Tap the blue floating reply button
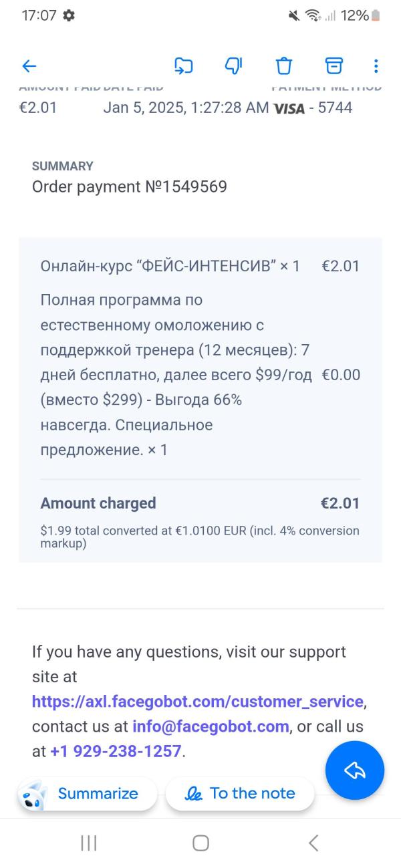Viewport: 401px width, 868px height. pyautogui.click(x=355, y=770)
